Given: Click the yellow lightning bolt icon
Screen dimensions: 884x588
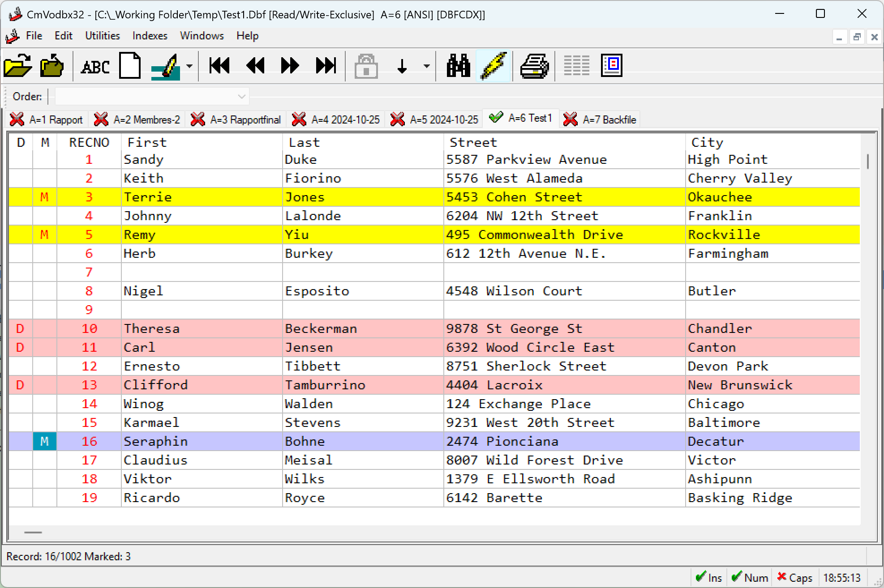Looking at the screenshot, I should click(493, 66).
